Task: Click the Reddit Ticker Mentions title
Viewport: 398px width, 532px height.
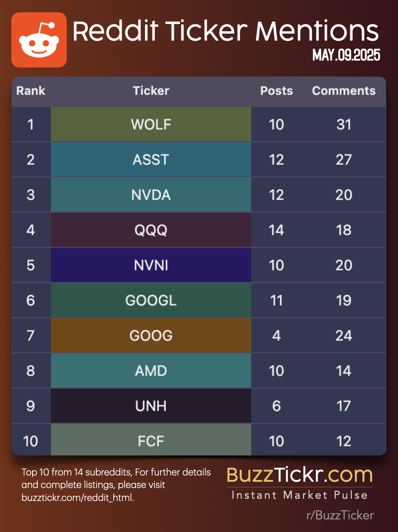Action: pyautogui.click(x=226, y=31)
